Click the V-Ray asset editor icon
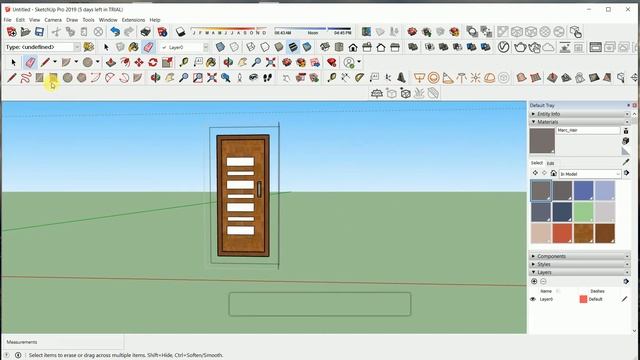The width and height of the screenshot is (640, 360). [504, 47]
